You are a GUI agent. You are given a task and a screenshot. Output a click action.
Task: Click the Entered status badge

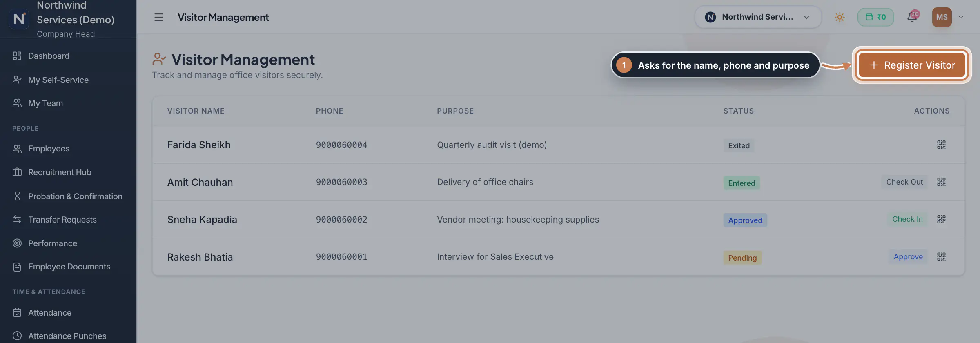[742, 183]
